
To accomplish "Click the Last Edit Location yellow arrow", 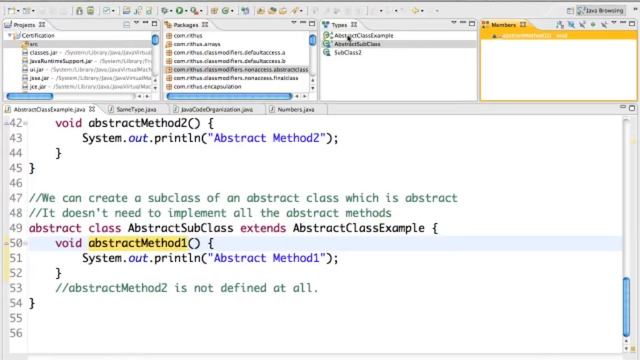I will click(x=415, y=11).
